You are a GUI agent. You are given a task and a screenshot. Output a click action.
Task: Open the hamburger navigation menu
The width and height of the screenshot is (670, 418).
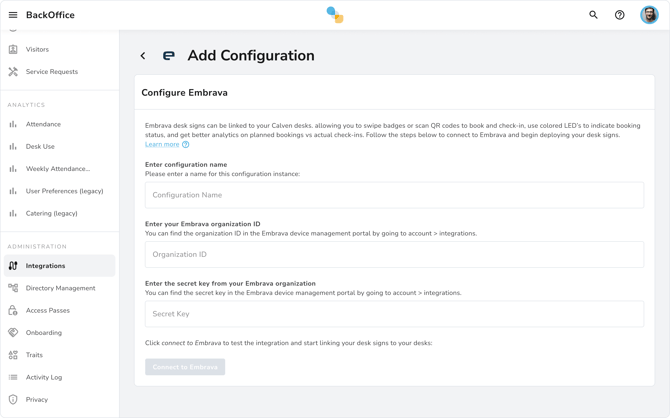point(13,15)
